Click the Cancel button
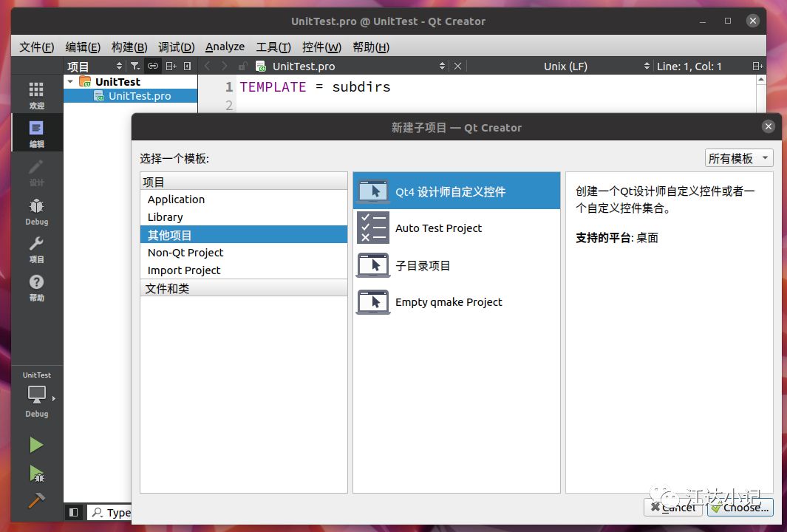The width and height of the screenshot is (787, 532). (x=673, y=507)
